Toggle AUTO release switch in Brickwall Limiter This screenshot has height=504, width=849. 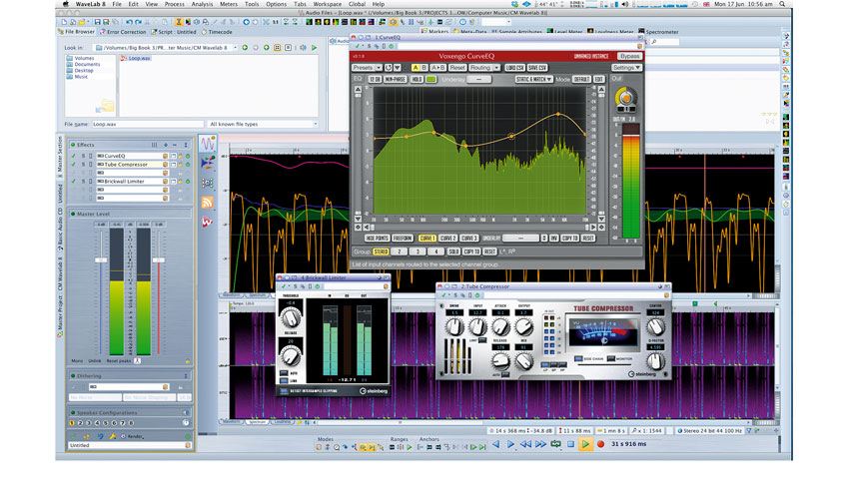(285, 373)
